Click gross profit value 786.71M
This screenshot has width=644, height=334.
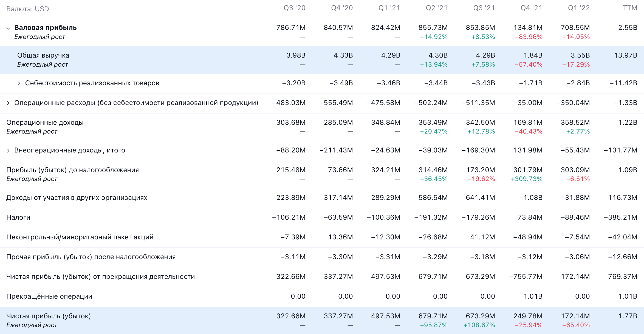(x=291, y=28)
